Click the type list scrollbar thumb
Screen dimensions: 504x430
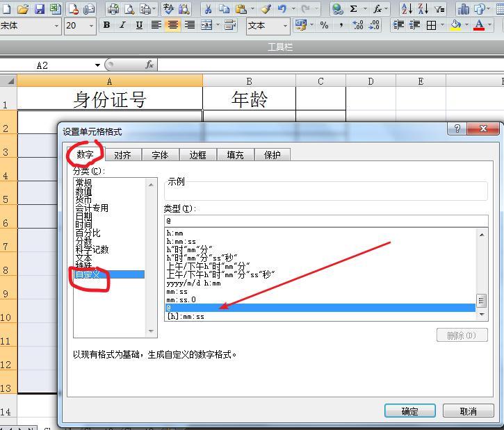tap(481, 301)
